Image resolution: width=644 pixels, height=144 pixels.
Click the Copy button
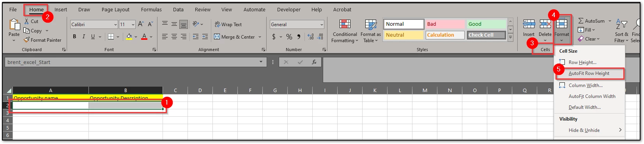(33, 31)
